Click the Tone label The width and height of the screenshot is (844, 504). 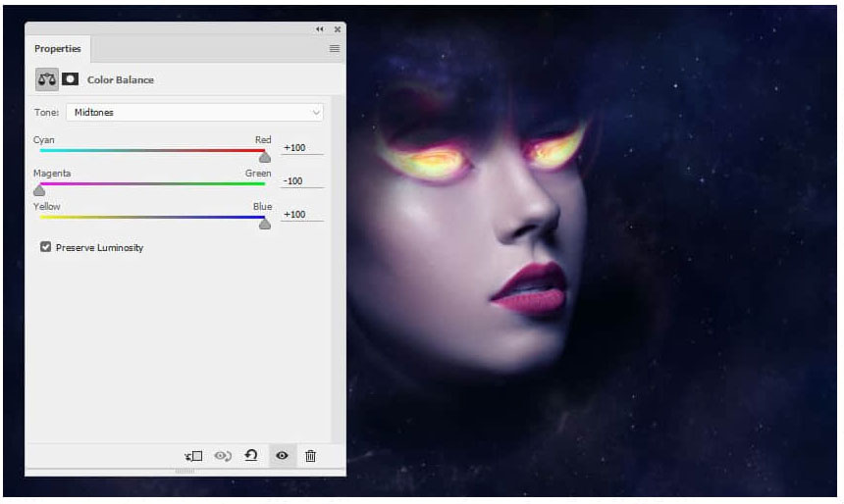(46, 113)
